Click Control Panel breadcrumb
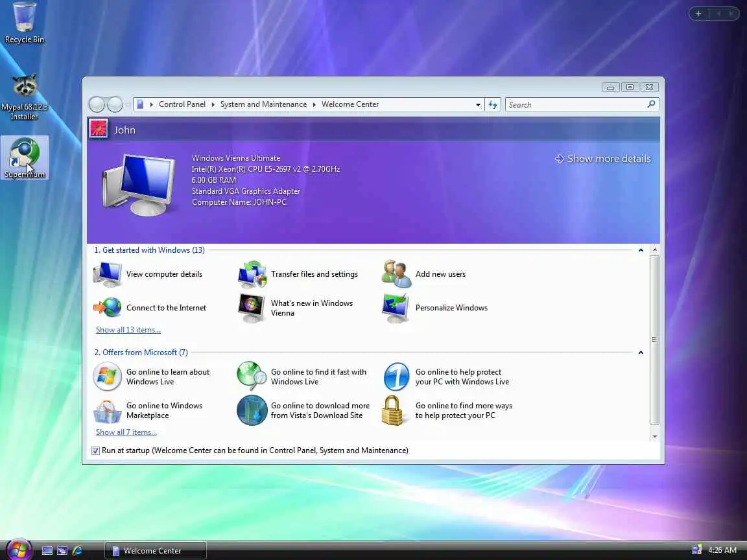 pos(182,104)
